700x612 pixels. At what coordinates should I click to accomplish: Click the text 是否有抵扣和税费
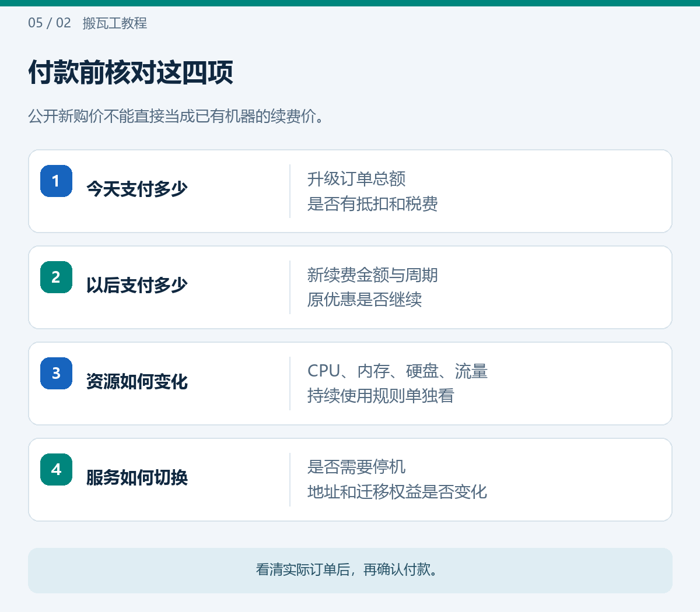pyautogui.click(x=373, y=204)
